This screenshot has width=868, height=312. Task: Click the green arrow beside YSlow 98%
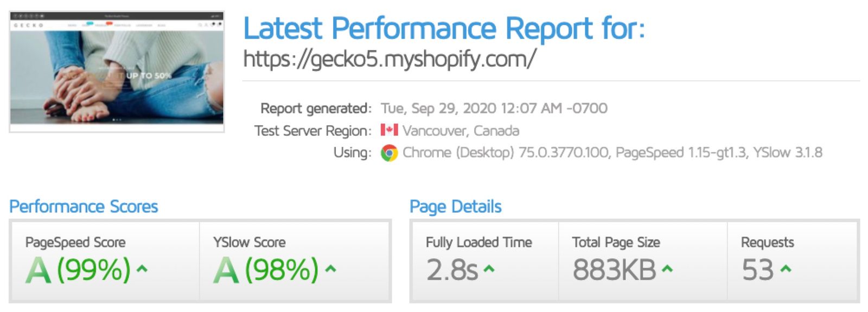click(330, 268)
